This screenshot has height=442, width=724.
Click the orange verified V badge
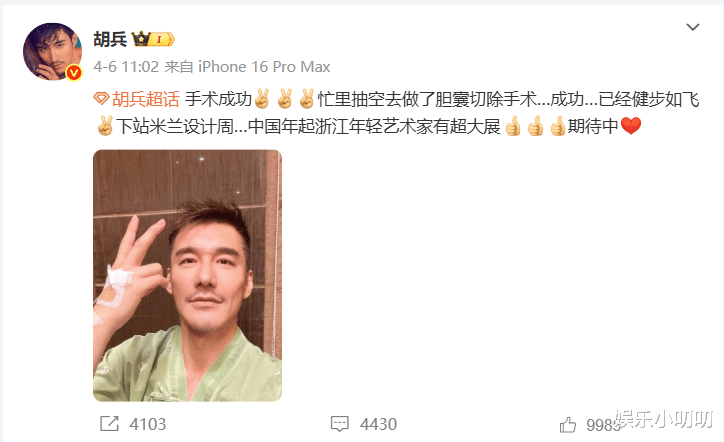pyautogui.click(x=74, y=73)
